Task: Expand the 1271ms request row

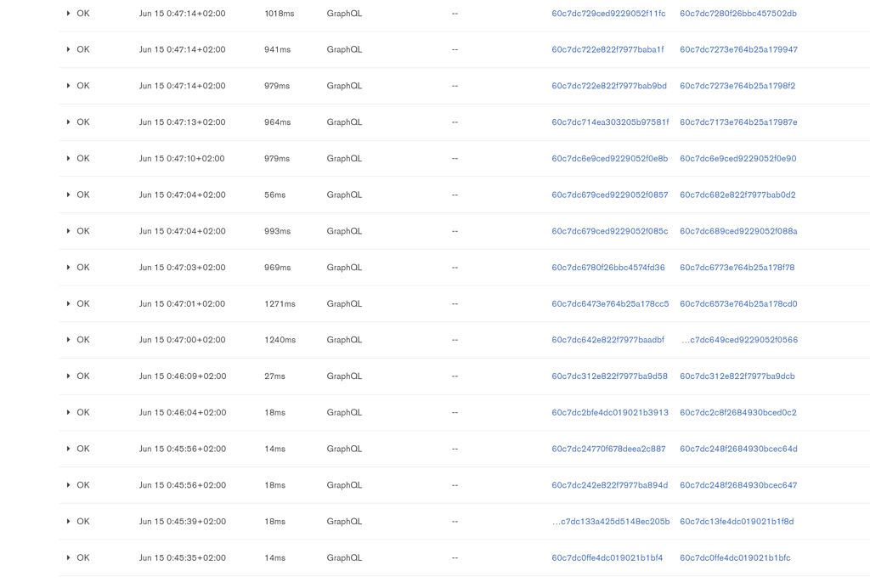Action: [x=69, y=303]
